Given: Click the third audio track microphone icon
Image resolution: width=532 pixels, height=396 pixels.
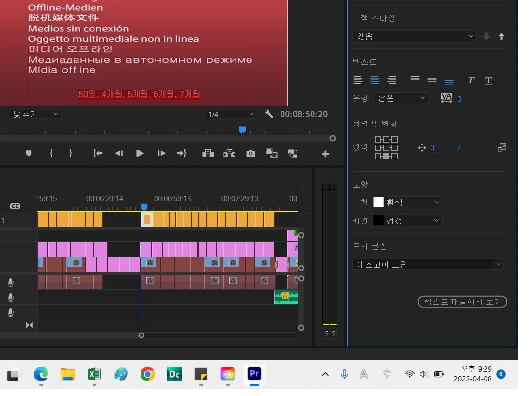Looking at the screenshot, I should [x=11, y=313].
